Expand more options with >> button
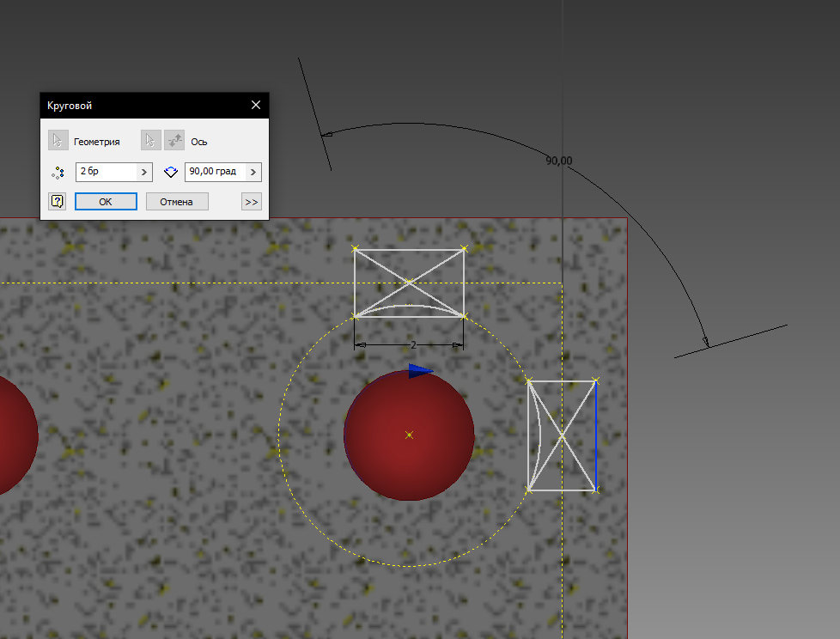This screenshot has height=639, width=840. pos(252,202)
